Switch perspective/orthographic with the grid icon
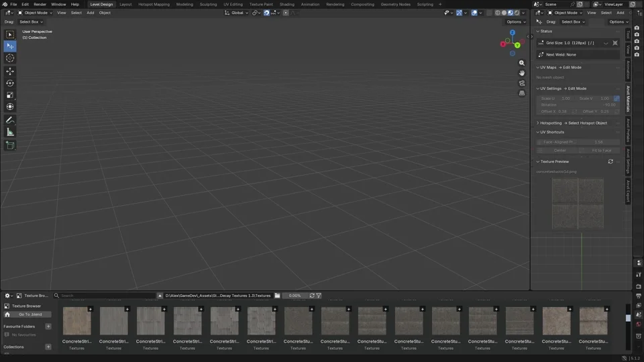 tap(522, 93)
